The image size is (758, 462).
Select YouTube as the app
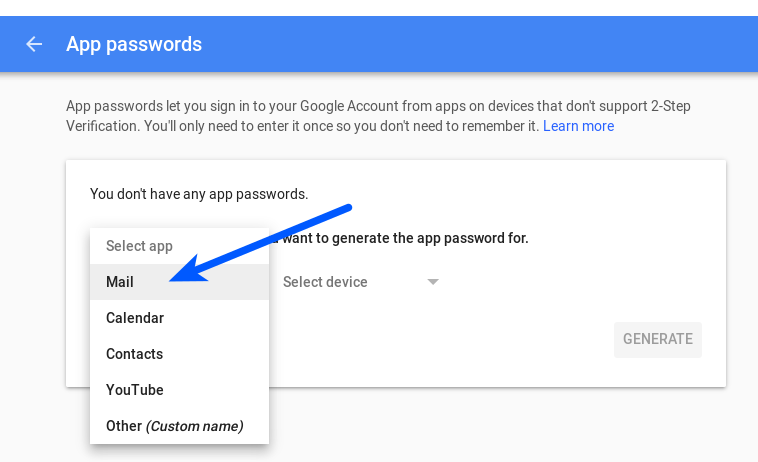pos(135,390)
